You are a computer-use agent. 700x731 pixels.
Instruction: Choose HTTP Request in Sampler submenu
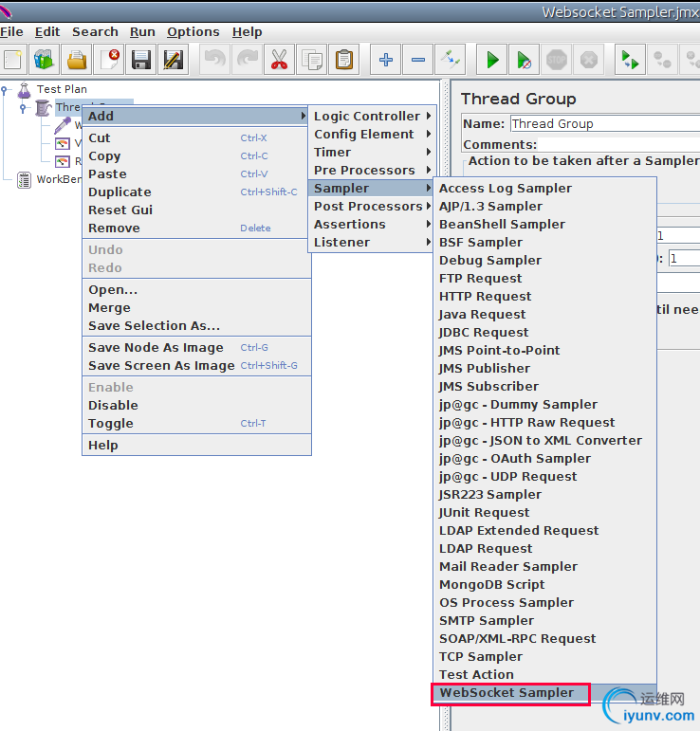pos(485,297)
